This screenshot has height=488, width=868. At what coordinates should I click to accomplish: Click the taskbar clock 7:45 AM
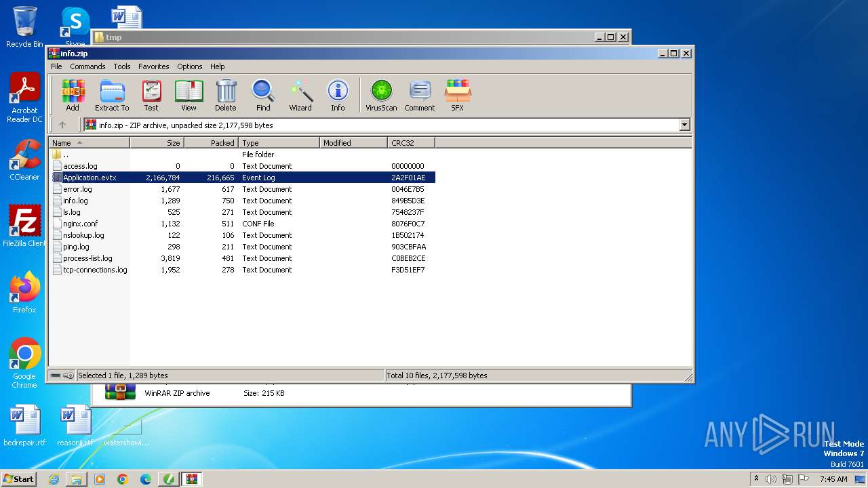pyautogui.click(x=833, y=479)
